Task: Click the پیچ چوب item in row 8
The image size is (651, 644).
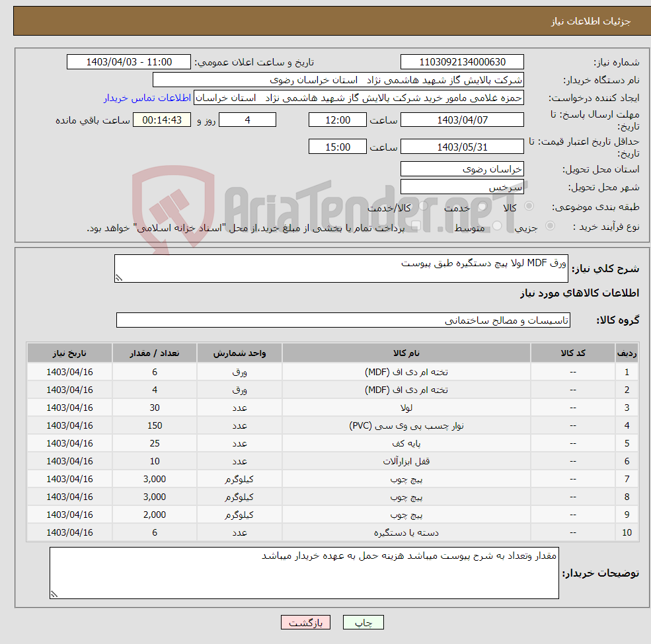Action: [x=406, y=497]
